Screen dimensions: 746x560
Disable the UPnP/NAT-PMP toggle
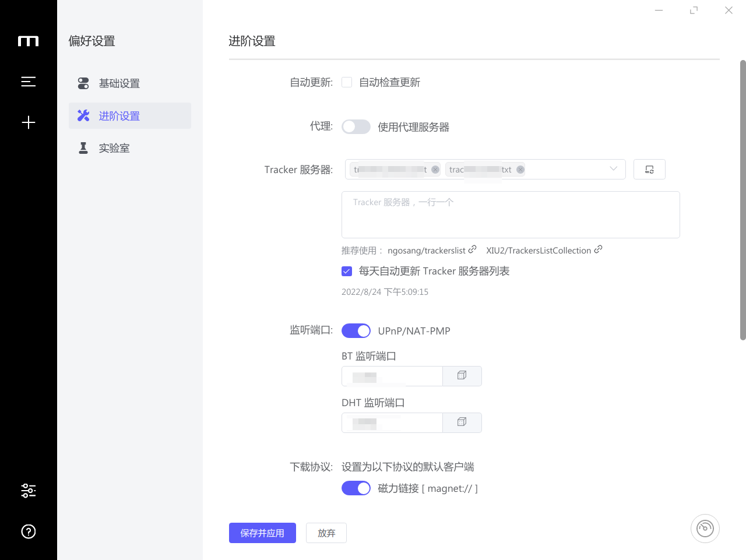tap(356, 330)
